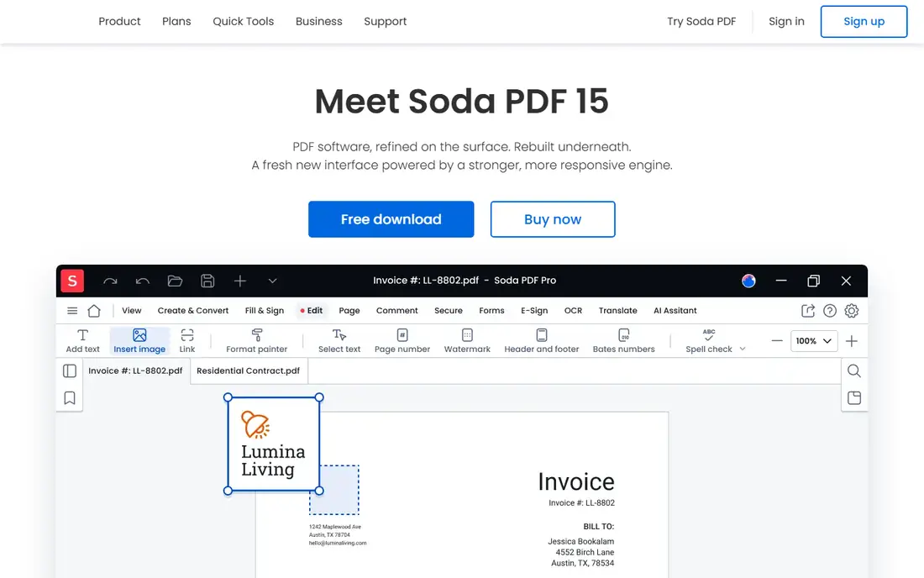This screenshot has width=924, height=578.
Task: Click the Page number tool
Action: click(402, 341)
